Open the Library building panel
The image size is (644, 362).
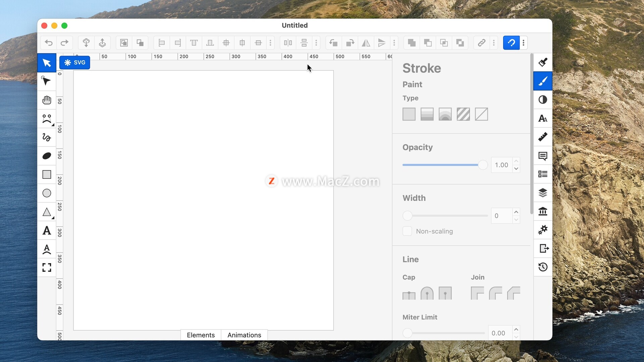pos(543,212)
